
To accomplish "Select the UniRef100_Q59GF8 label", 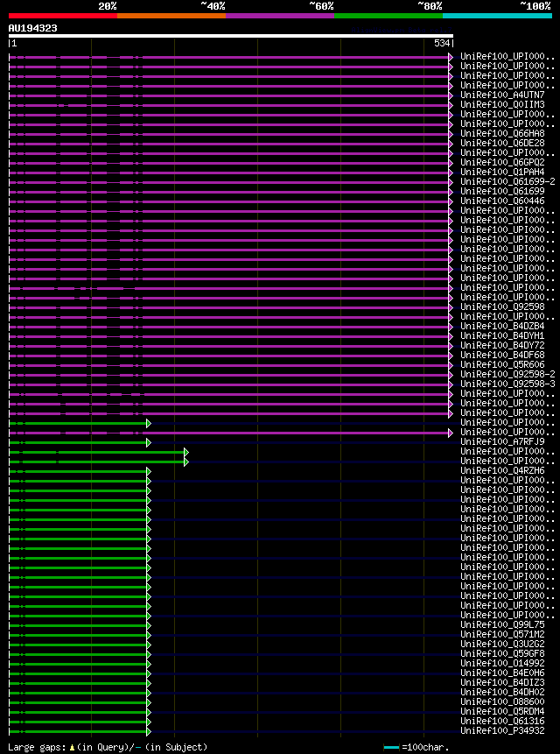I will [502, 654].
